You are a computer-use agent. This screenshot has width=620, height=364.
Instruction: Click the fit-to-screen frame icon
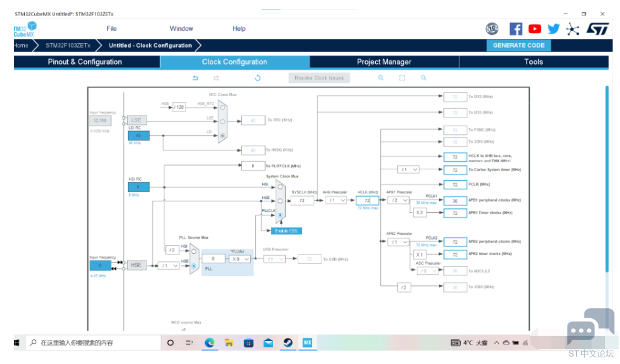click(x=402, y=78)
